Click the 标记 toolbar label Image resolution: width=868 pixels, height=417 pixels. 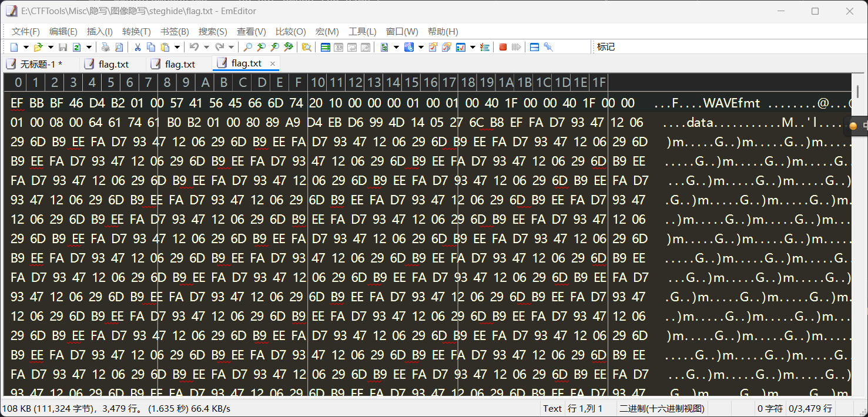(x=606, y=47)
